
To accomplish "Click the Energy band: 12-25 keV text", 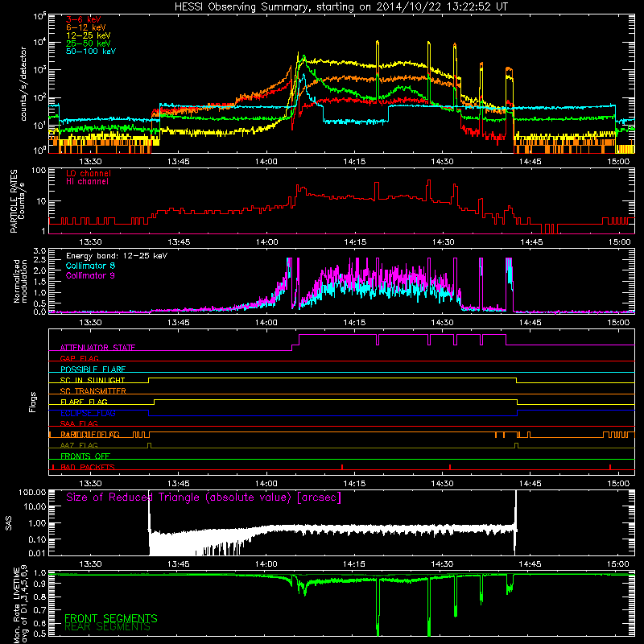I will click(117, 256).
